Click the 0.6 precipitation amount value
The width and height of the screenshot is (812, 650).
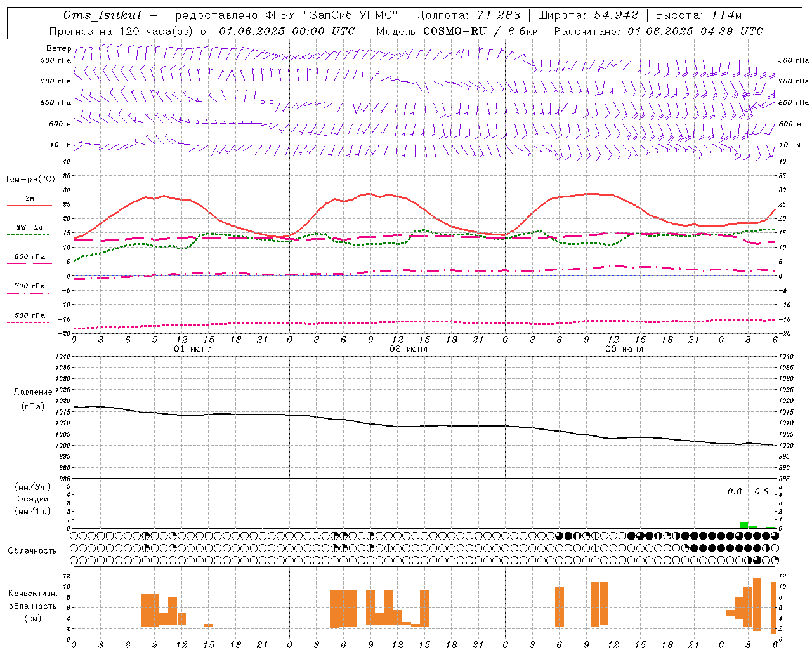pyautogui.click(x=735, y=491)
